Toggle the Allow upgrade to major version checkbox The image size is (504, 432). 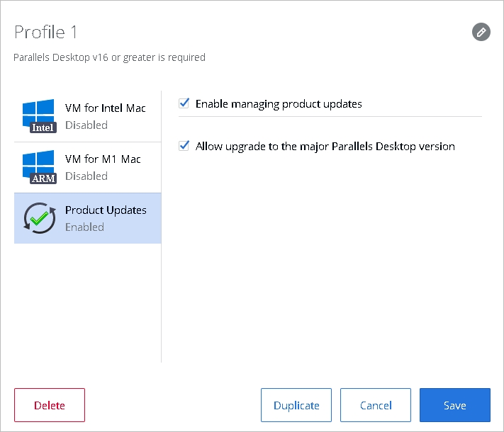tap(184, 146)
